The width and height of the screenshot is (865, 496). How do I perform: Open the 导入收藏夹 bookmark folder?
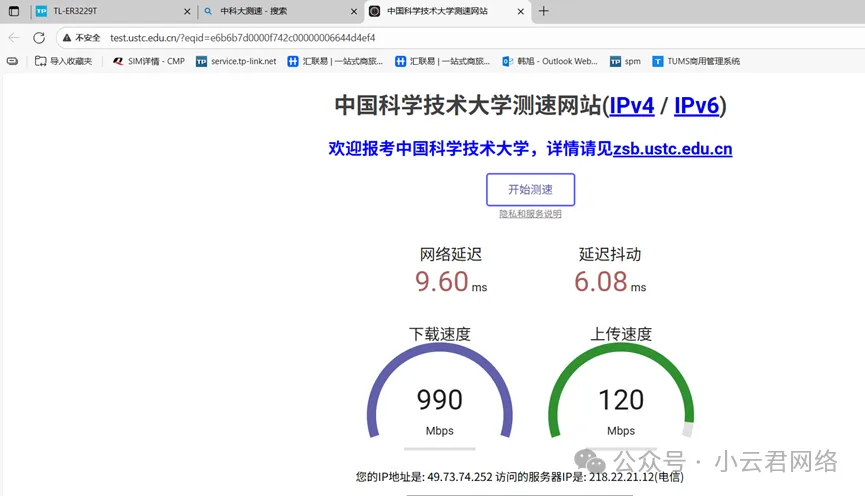[63, 61]
